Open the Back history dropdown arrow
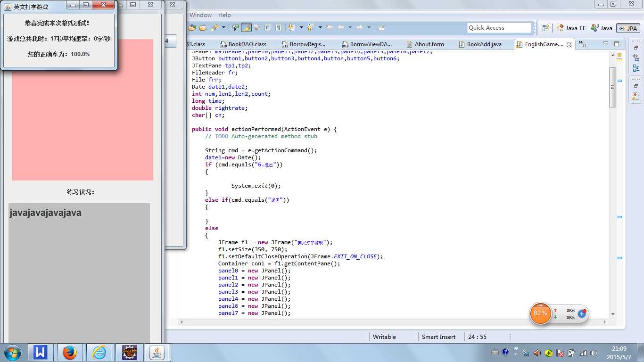Screen dimensions: 644x362 click(x=350, y=27)
